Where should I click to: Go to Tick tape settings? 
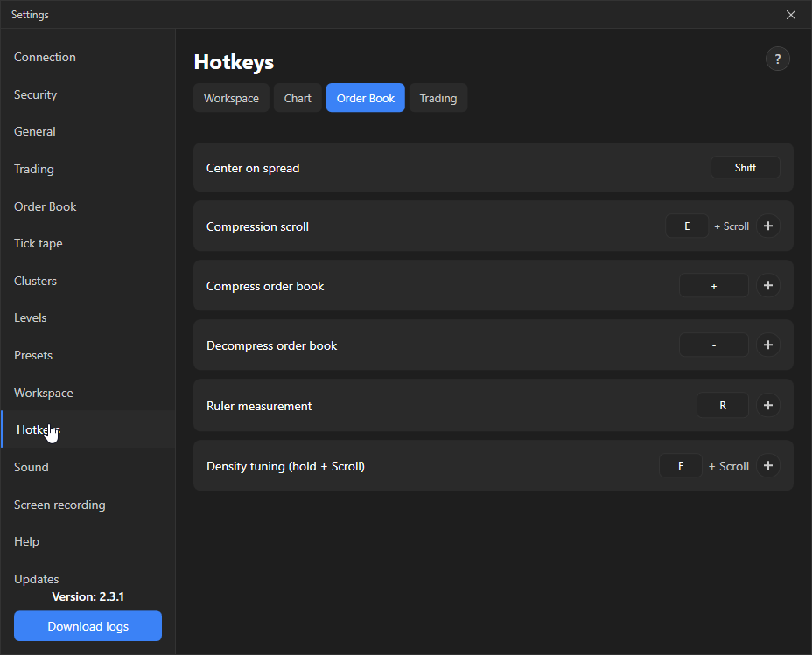38,243
